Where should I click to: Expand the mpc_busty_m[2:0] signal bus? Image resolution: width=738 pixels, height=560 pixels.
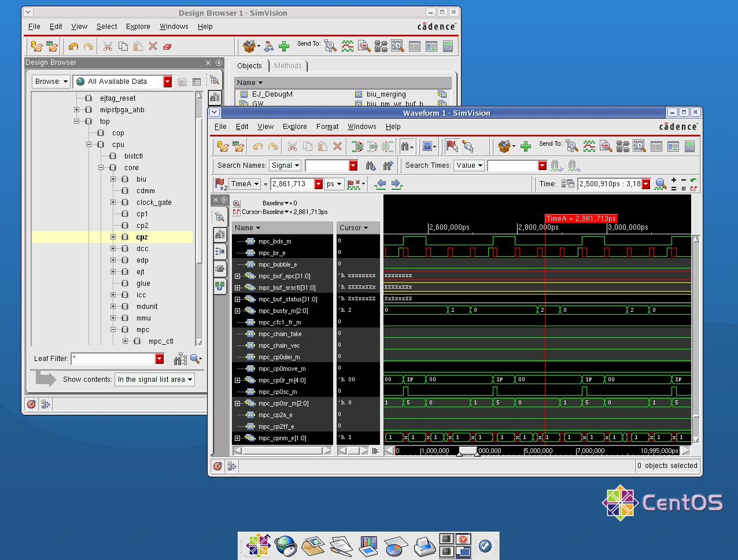point(237,311)
